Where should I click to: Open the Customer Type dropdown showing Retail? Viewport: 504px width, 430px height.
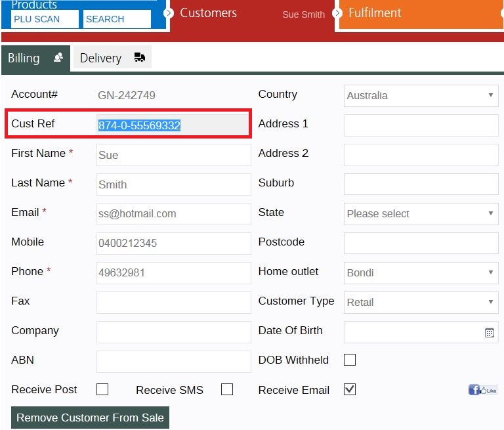tap(421, 303)
